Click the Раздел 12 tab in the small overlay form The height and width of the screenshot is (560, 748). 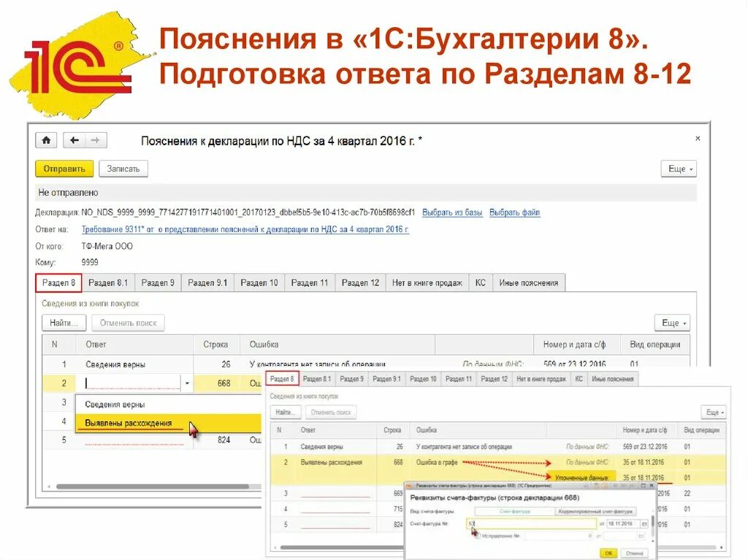click(x=494, y=379)
